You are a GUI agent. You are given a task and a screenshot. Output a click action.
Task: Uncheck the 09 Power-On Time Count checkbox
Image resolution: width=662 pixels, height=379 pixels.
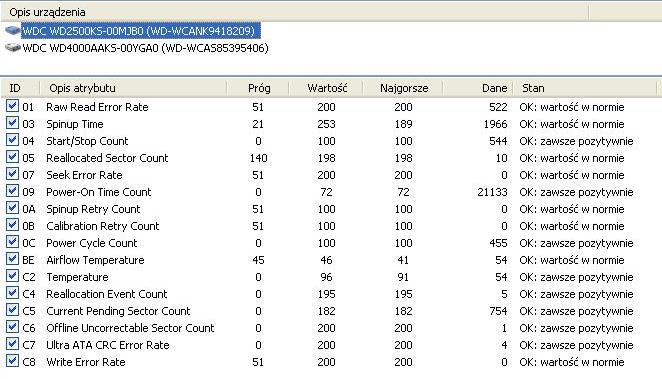point(12,191)
